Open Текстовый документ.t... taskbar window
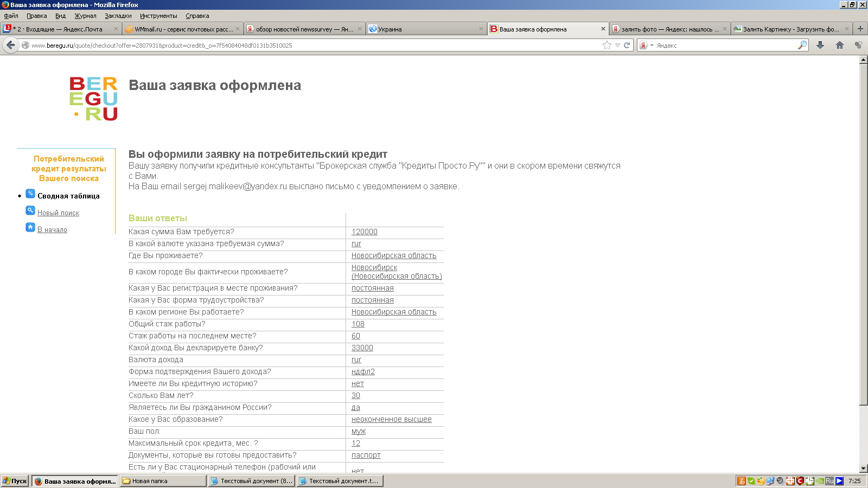 pos(340,481)
